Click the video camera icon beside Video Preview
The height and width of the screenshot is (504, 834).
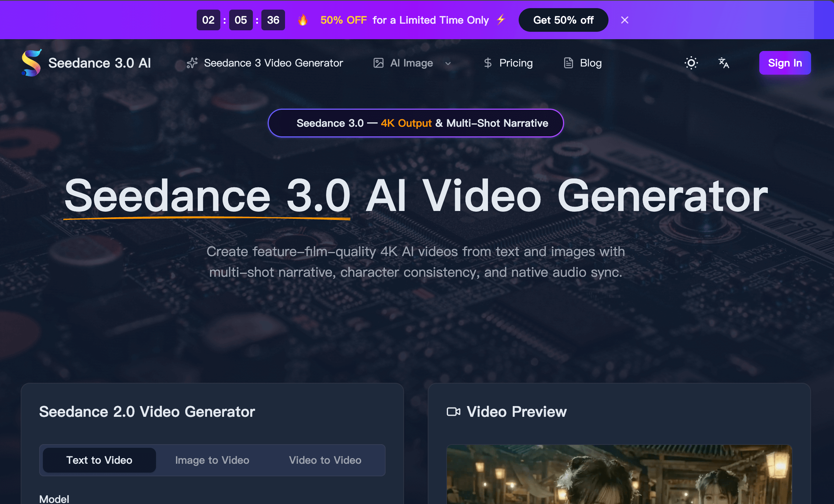(454, 412)
